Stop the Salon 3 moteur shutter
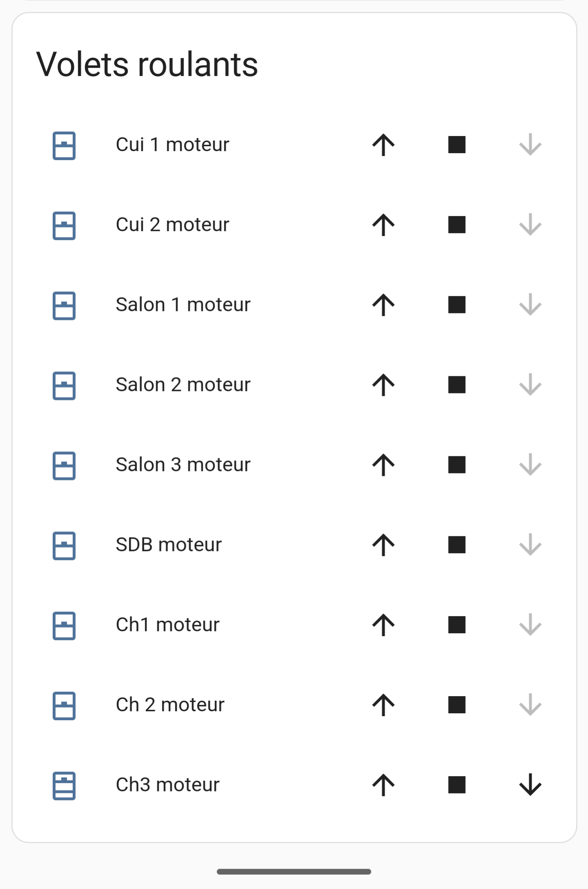 pyautogui.click(x=457, y=465)
